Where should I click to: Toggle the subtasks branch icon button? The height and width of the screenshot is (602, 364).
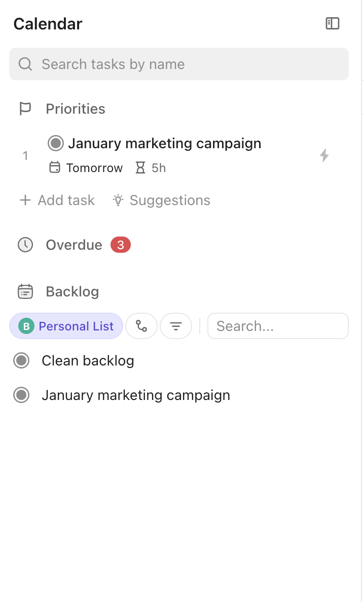click(x=141, y=326)
